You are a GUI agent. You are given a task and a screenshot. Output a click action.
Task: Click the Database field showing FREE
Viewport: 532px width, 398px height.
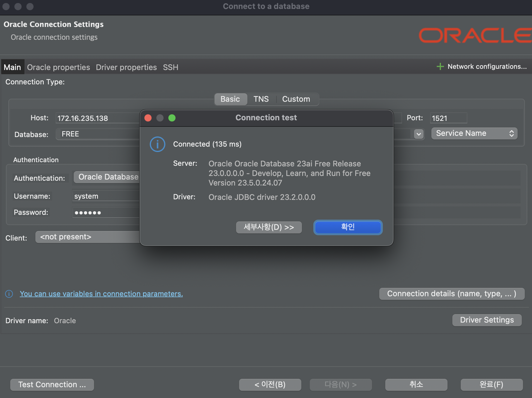98,134
